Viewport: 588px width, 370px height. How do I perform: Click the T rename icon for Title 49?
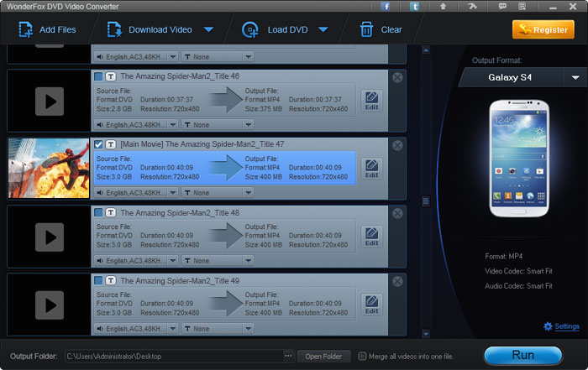click(x=111, y=280)
